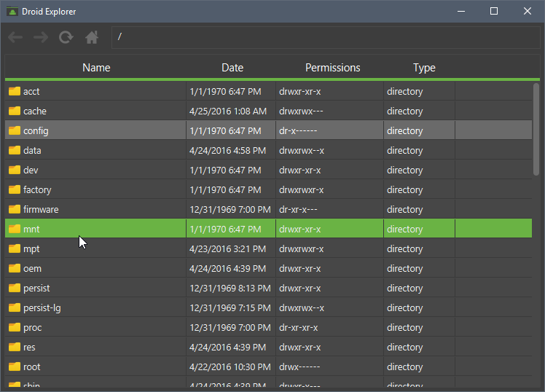545x392 pixels.
Task: Click firmware permissions dr-xr-x---
Action: pos(298,210)
